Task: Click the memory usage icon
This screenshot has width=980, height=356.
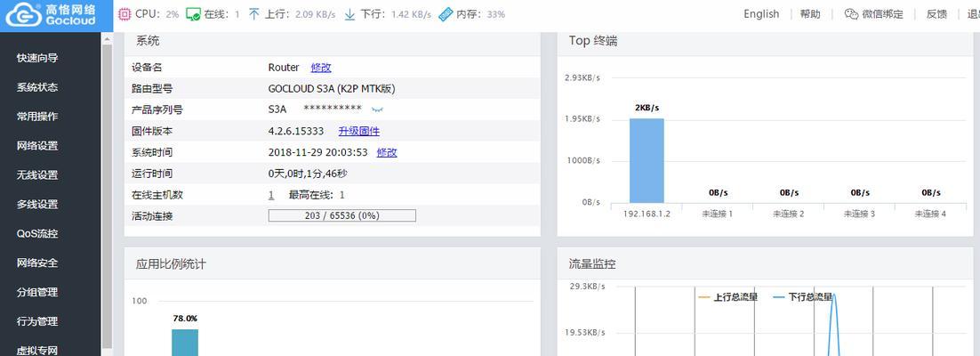Action: (446, 14)
